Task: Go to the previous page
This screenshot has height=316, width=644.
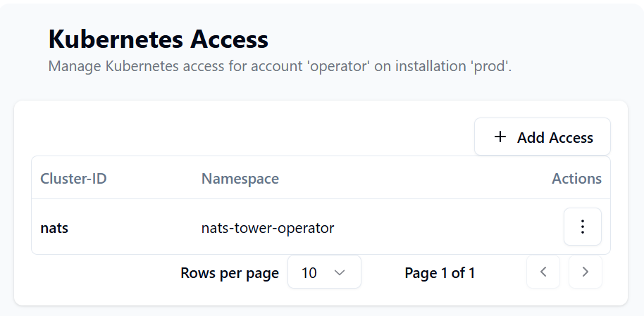Action: [543, 272]
